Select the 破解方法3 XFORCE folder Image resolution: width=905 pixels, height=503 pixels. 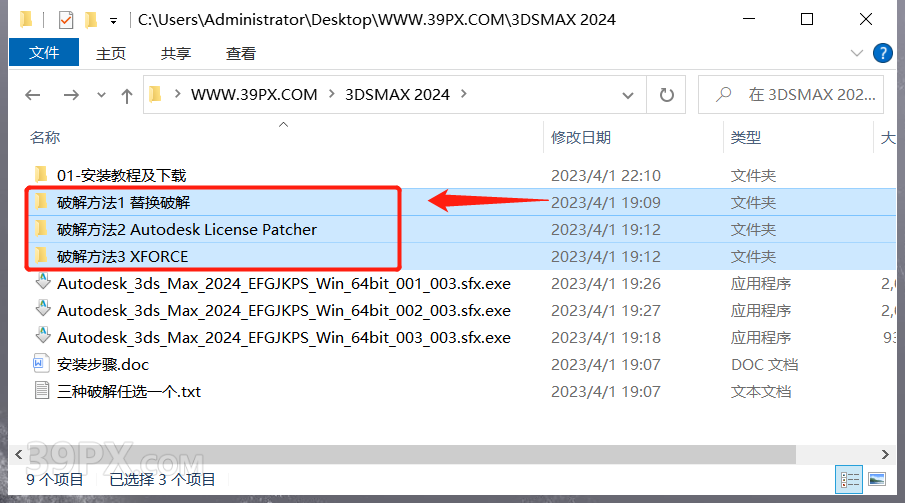point(122,256)
